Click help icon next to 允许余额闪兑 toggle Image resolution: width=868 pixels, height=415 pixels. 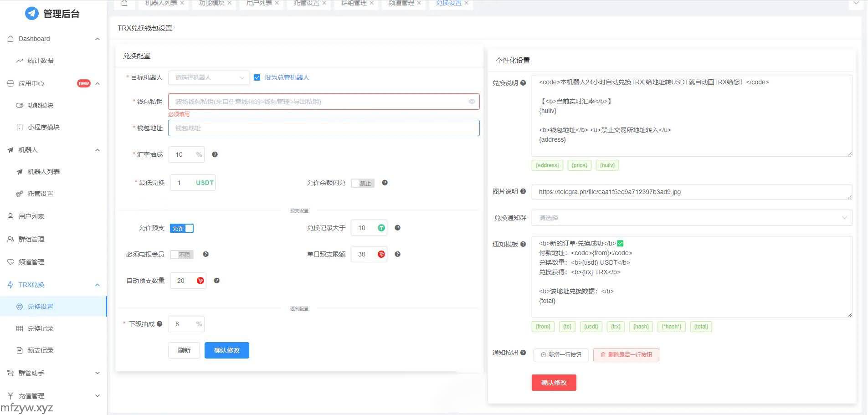click(385, 183)
